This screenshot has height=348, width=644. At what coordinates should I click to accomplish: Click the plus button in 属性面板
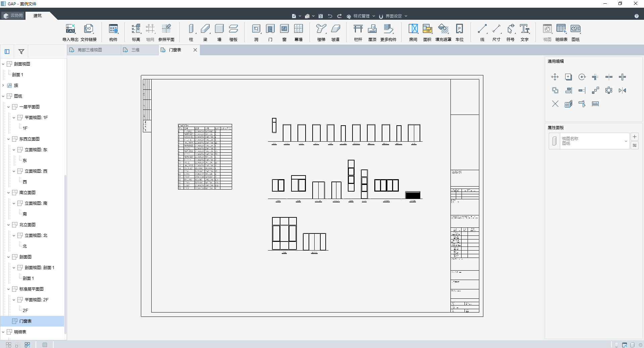click(635, 137)
